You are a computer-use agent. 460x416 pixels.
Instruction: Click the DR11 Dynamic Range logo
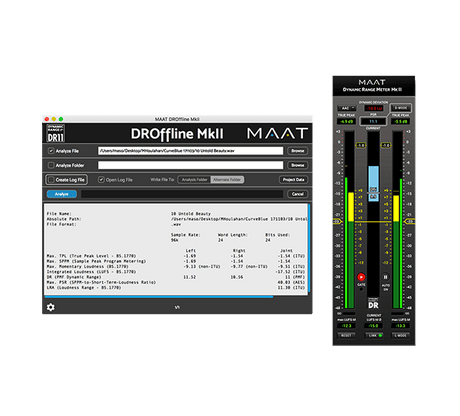pos(56,133)
